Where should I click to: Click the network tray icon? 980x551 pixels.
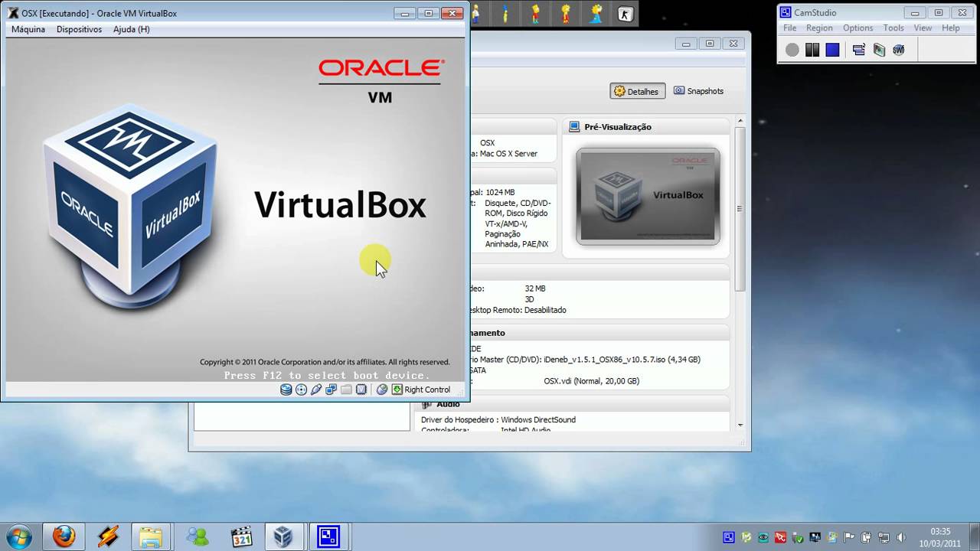[x=884, y=537]
